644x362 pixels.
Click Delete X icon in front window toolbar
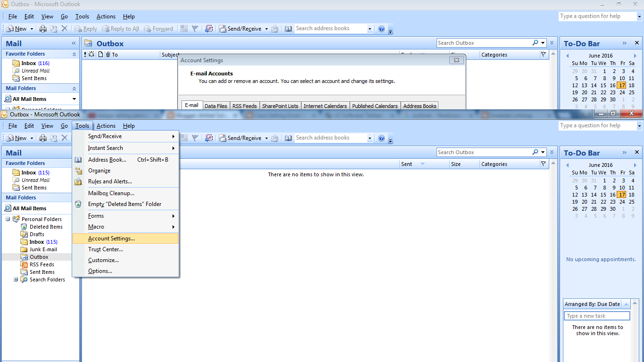pyautogui.click(x=65, y=138)
